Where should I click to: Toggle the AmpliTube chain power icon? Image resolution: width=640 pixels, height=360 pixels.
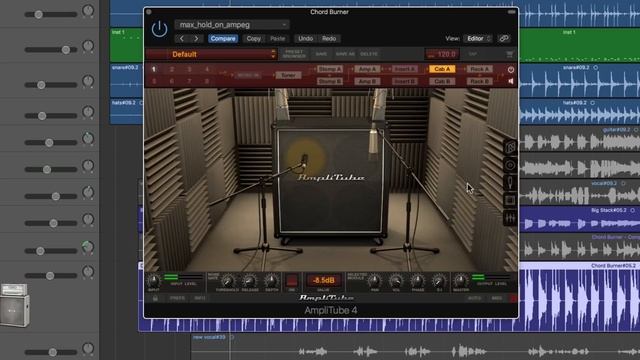511,70
